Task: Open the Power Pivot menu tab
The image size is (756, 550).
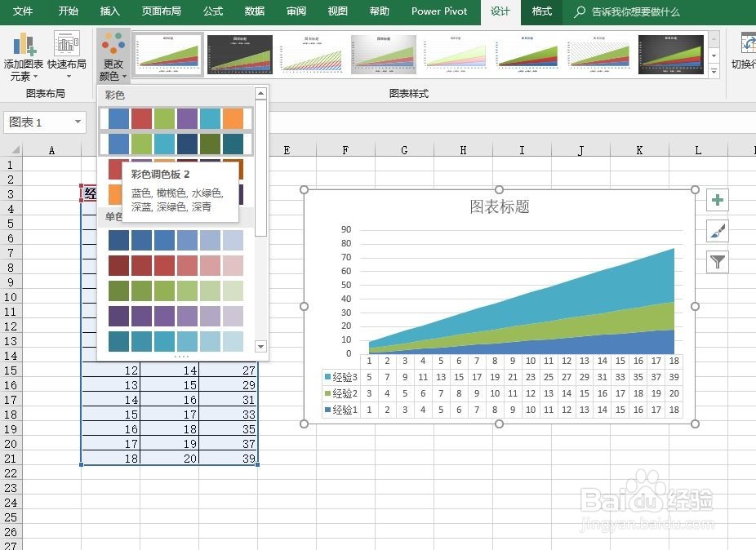Action: pyautogui.click(x=438, y=11)
